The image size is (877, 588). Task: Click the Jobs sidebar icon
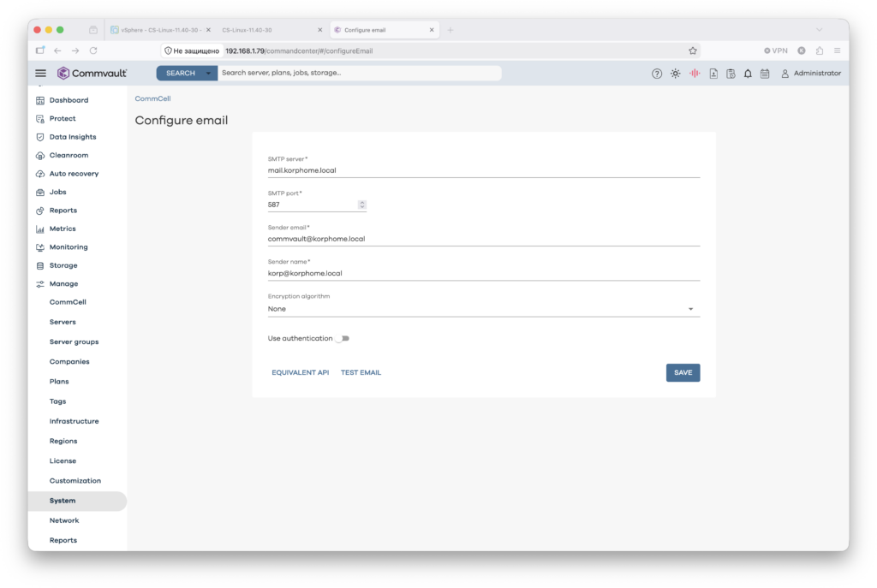[40, 193]
